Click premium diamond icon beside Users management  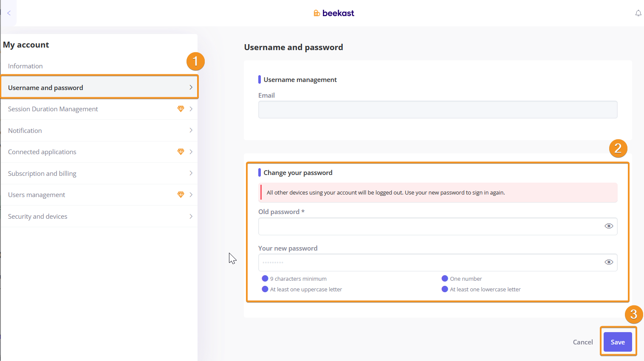click(x=181, y=195)
